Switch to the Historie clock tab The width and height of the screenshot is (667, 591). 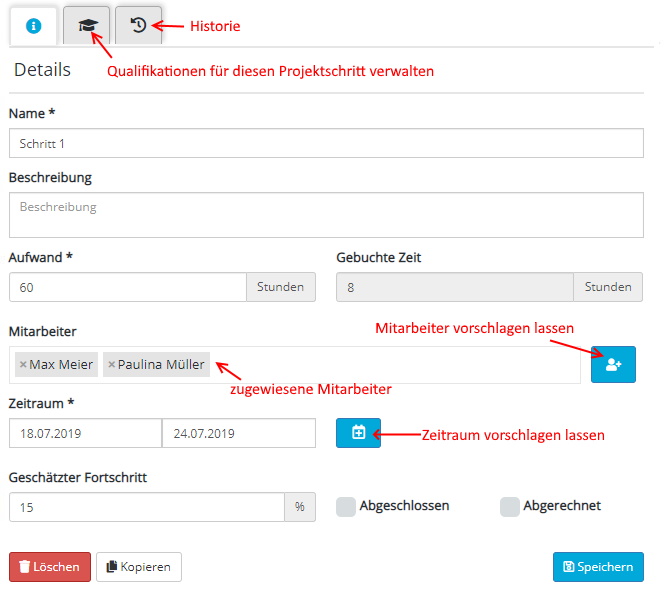tap(139, 26)
